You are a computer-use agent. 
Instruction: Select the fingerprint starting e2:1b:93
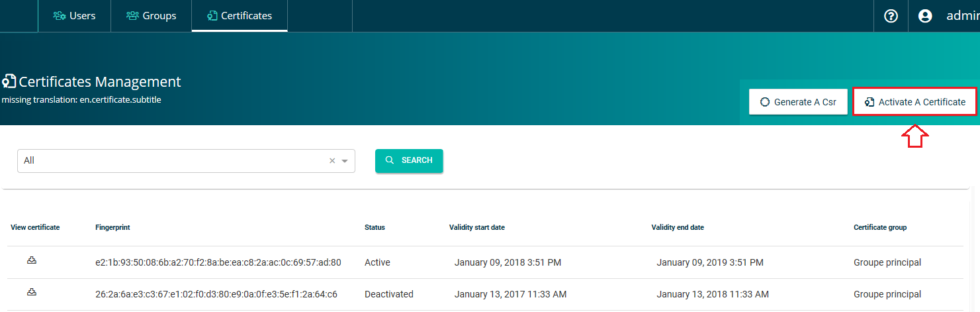tap(218, 262)
